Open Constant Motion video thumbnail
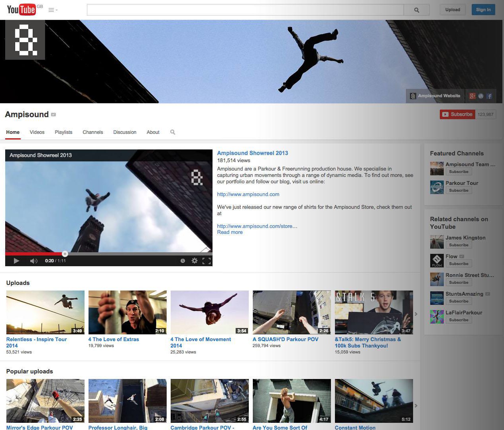This screenshot has width=504, height=430. click(374, 401)
